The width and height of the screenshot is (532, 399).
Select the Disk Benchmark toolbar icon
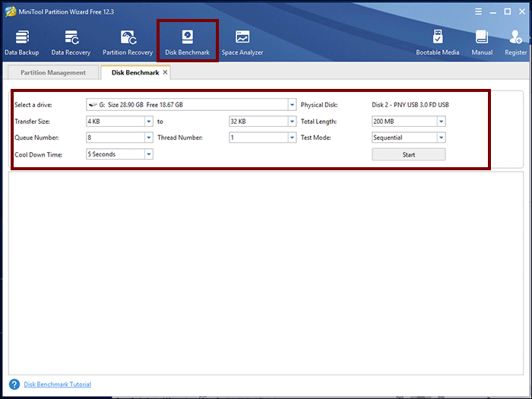pyautogui.click(x=187, y=43)
